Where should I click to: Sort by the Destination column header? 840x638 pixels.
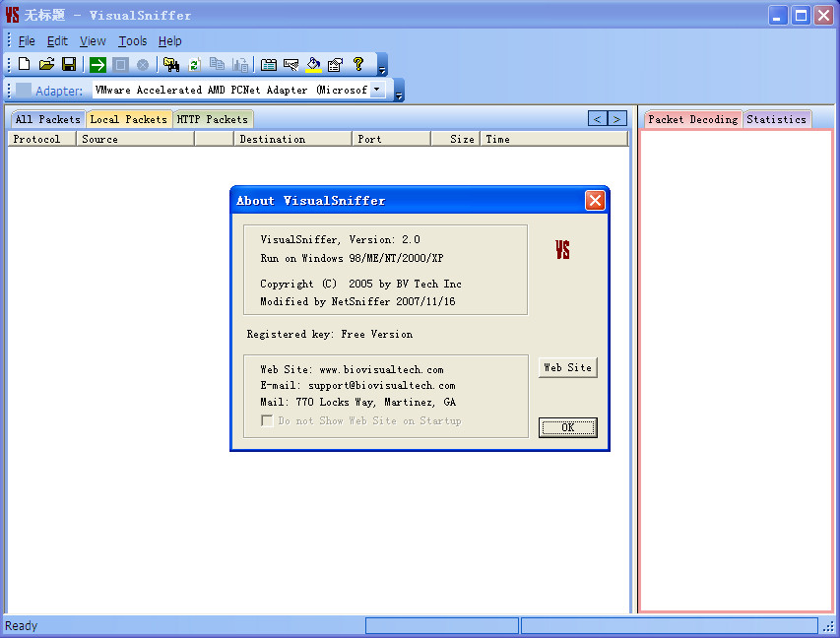pyautogui.click(x=293, y=139)
